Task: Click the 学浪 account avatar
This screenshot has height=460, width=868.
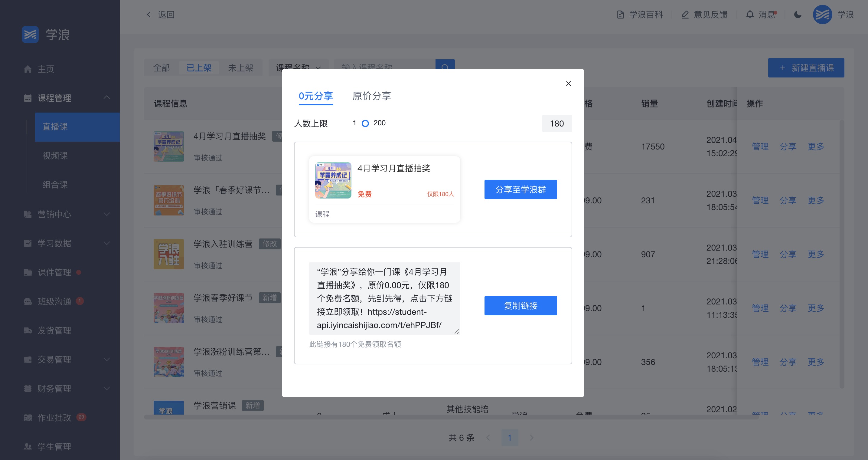Action: pos(823,15)
